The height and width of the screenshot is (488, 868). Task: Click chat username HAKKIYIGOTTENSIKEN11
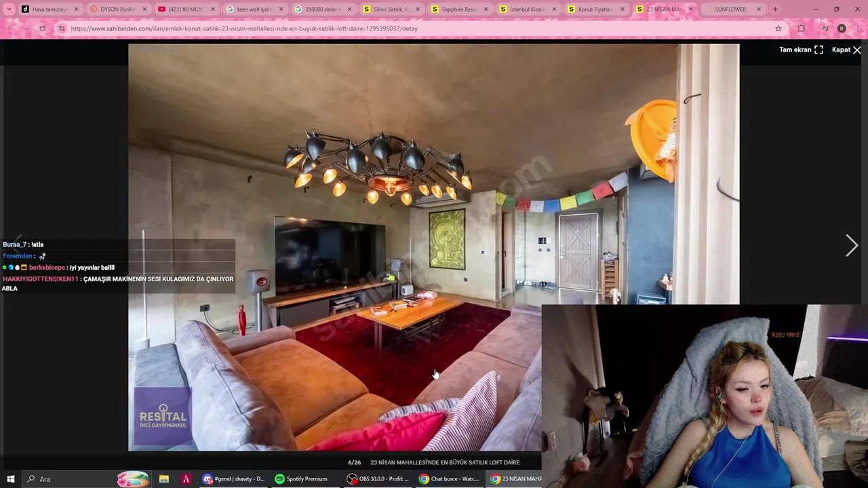(41, 279)
